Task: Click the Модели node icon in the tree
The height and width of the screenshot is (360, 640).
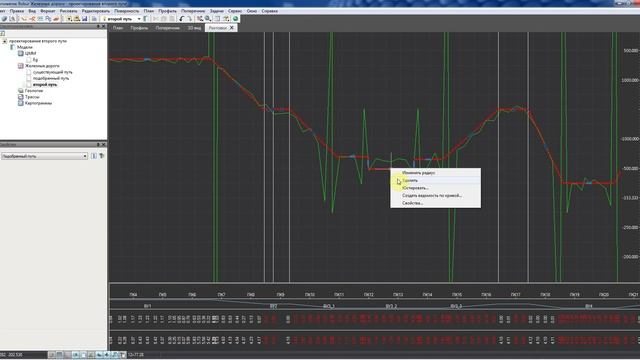Action: pos(13,47)
